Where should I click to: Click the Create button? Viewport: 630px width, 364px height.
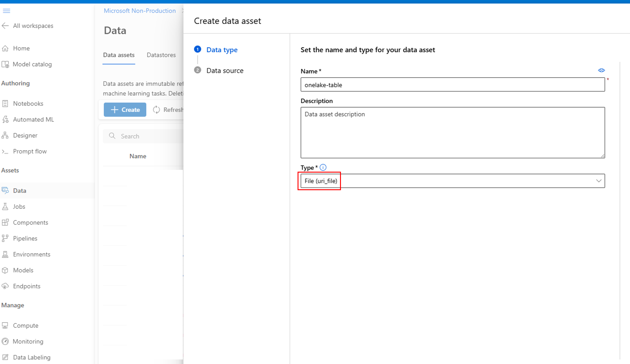coord(125,110)
